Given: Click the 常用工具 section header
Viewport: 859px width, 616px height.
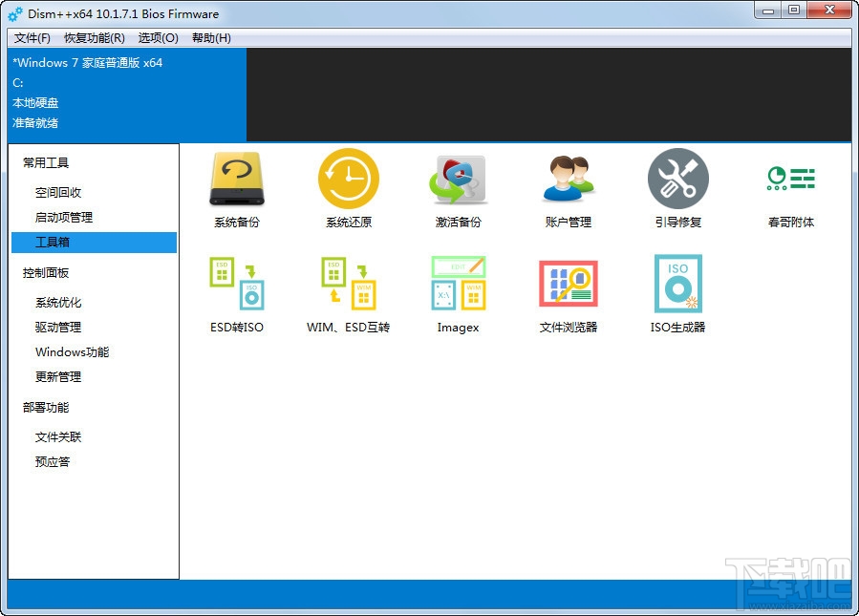Looking at the screenshot, I should pyautogui.click(x=46, y=162).
